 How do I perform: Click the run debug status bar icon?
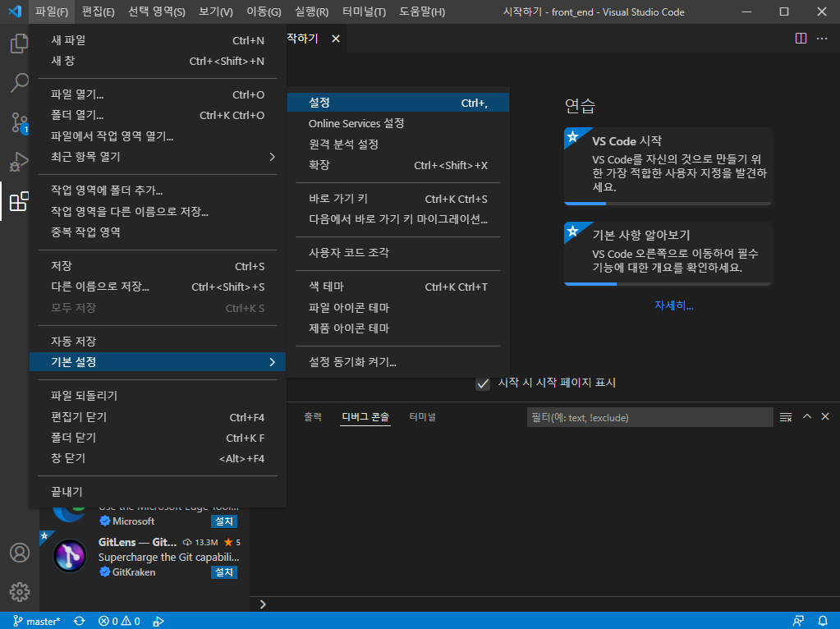point(158,621)
